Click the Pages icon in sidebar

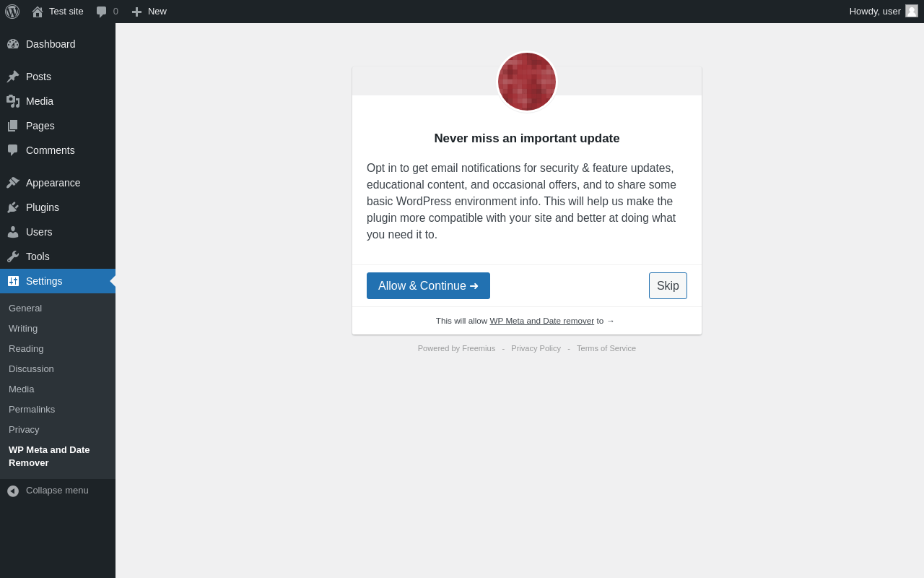click(x=13, y=126)
